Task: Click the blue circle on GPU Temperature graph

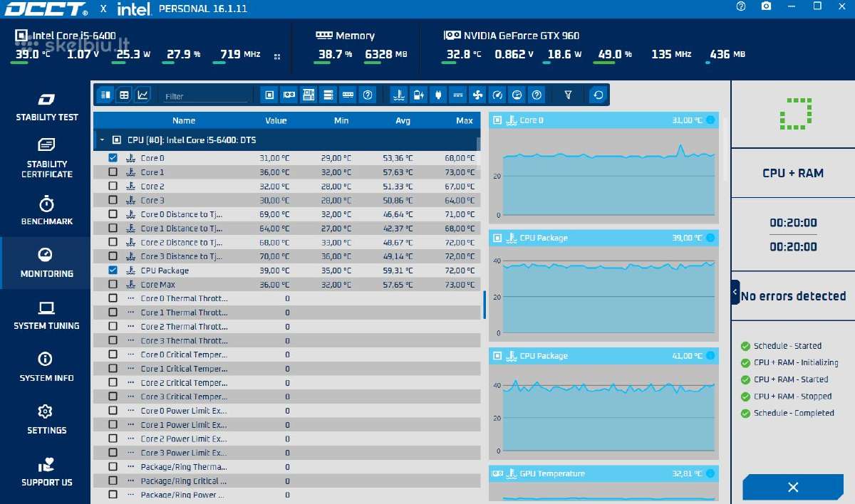Action: click(710, 473)
